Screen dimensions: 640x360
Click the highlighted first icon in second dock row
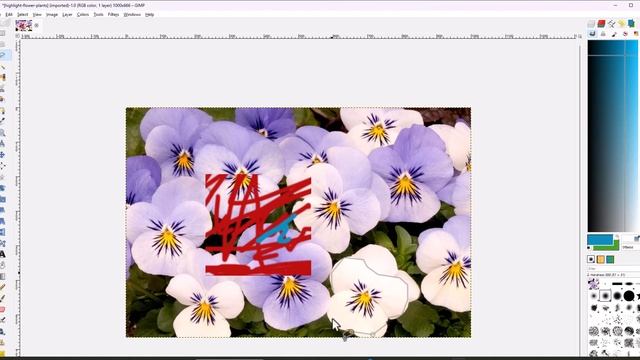pyautogui.click(x=592, y=34)
